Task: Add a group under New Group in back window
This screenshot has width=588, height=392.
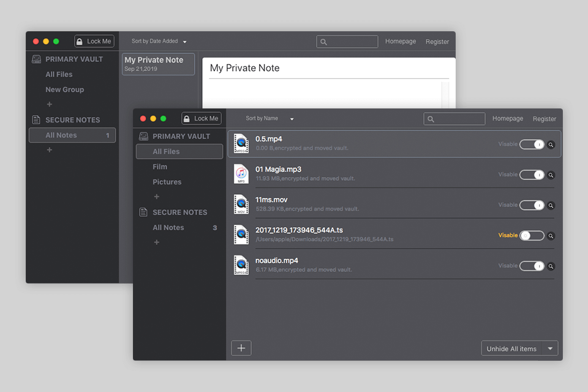Action: pos(50,104)
